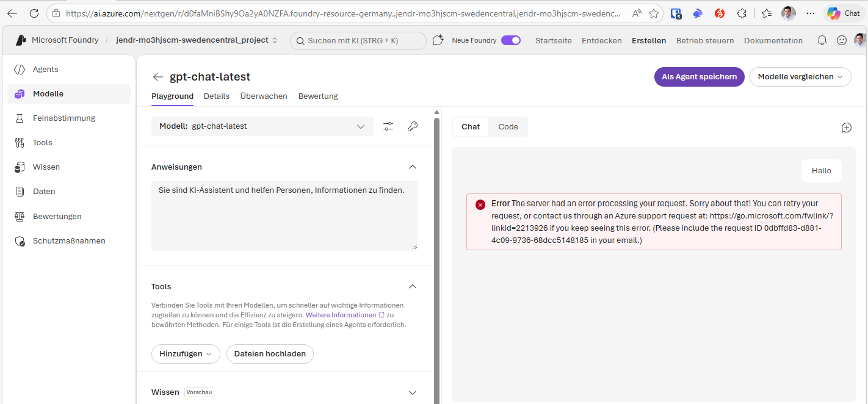The width and height of the screenshot is (868, 404).
Task: Open browser extensions puzzle icon
Action: click(742, 13)
